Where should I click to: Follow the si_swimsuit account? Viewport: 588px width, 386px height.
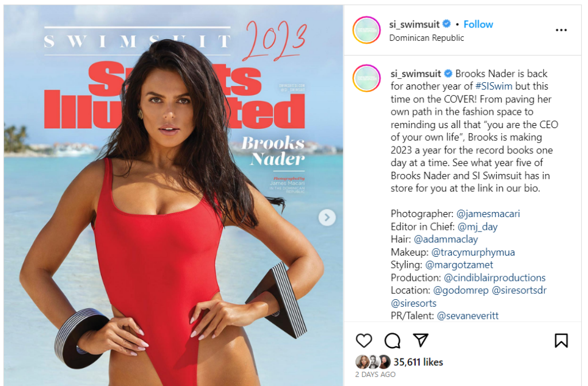478,24
